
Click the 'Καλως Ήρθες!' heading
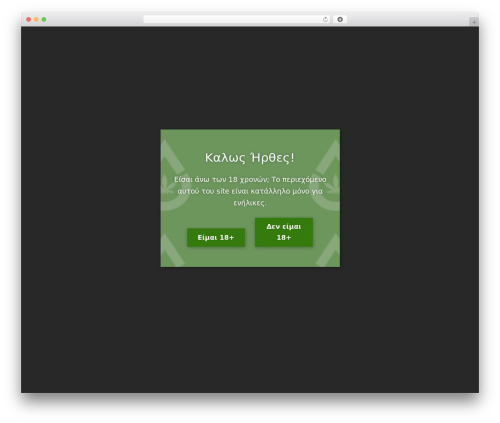[250, 158]
